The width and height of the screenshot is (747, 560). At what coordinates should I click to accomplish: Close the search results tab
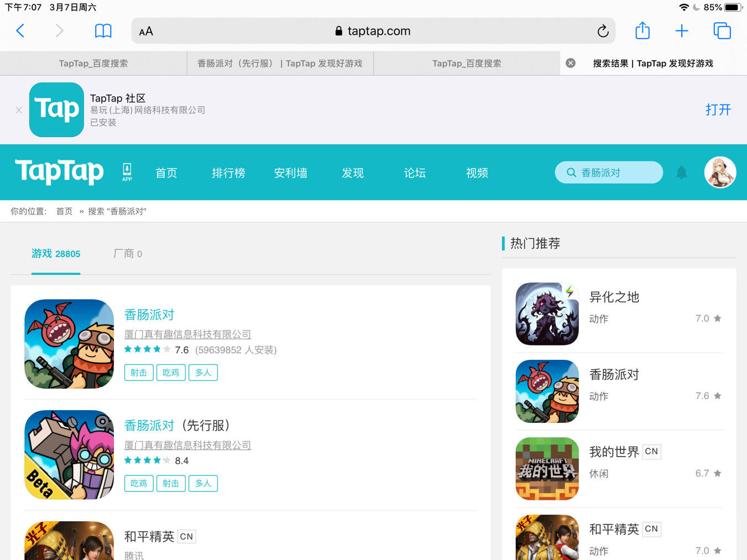click(571, 63)
